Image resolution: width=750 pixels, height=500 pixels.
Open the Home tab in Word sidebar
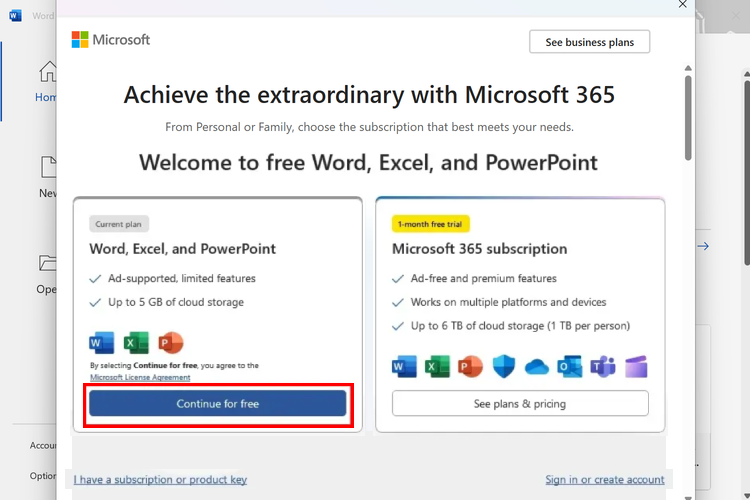[47, 81]
